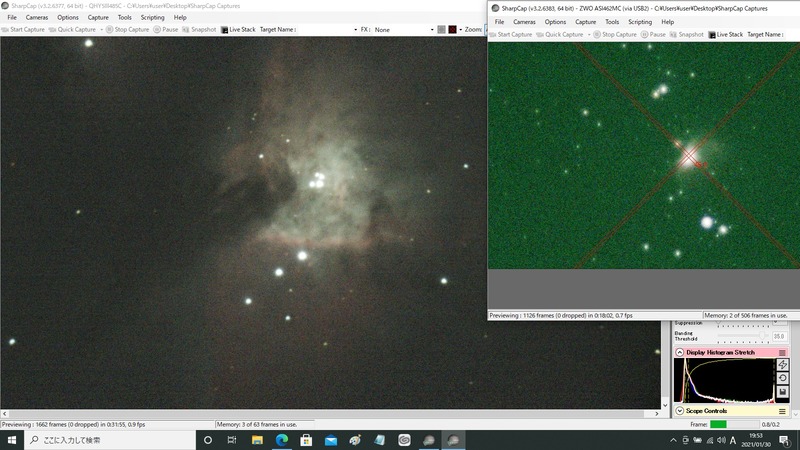Toggle Live Stack in ZWO window toolbar
The image size is (800, 450).
click(726, 35)
